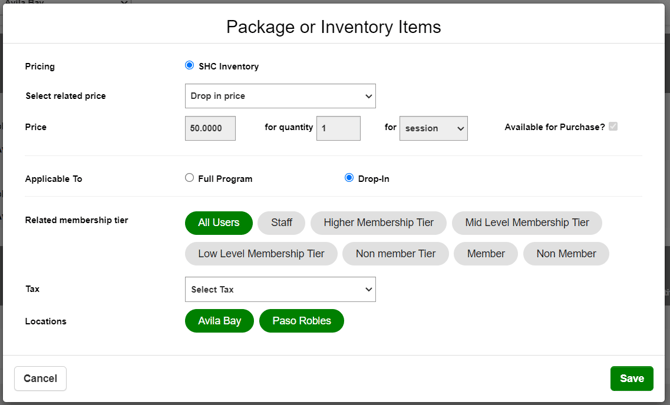Viewport: 670px width, 405px height.
Task: Deselect the Avila Bay location
Action: 219,321
